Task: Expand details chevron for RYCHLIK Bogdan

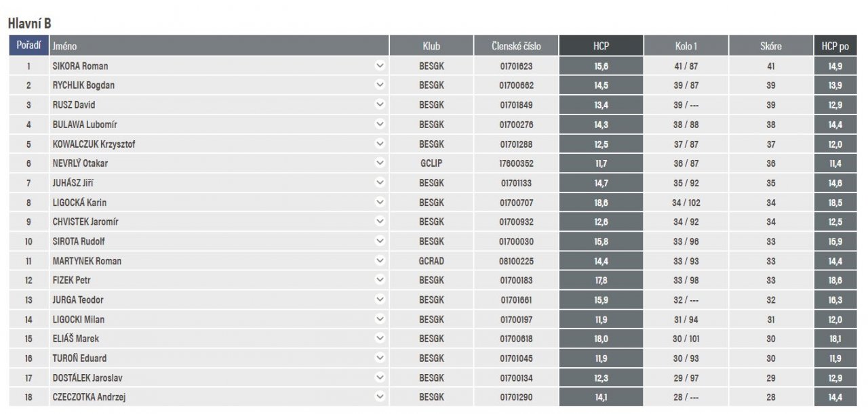Action: coord(380,85)
